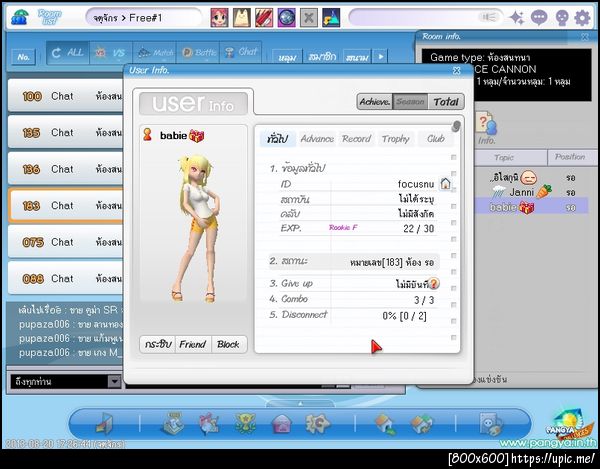The image size is (600, 469).
Task: Switch to the Achieve. tab
Action: (x=375, y=102)
